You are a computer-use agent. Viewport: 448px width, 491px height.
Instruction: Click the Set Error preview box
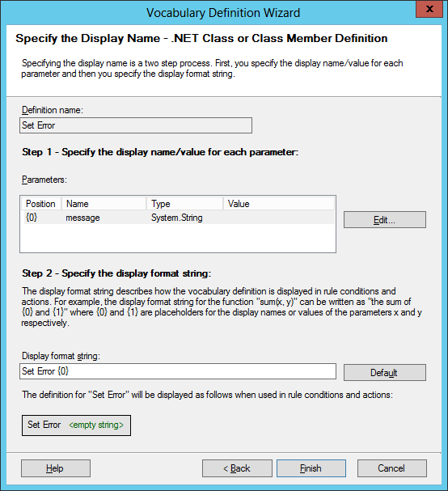pyautogui.click(x=76, y=425)
